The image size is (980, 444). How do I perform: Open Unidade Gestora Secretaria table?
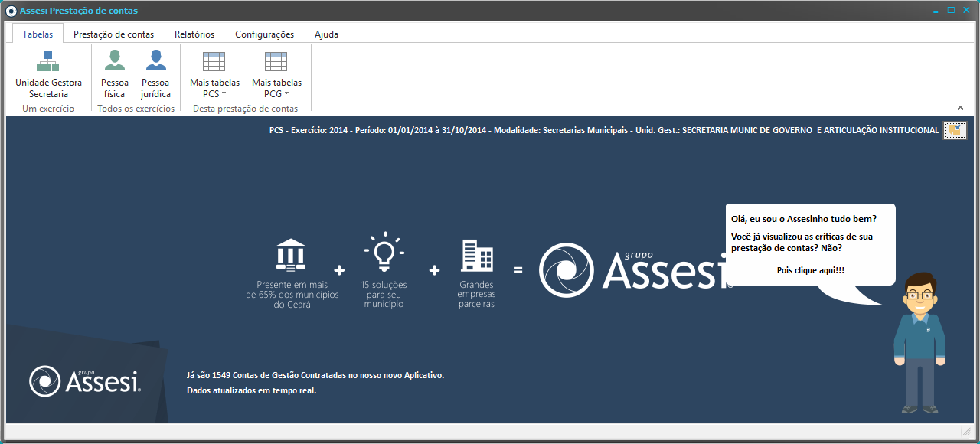pos(48,74)
